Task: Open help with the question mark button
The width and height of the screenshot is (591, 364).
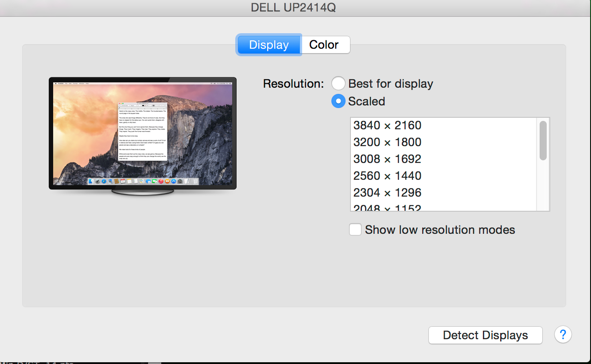Action: [563, 334]
